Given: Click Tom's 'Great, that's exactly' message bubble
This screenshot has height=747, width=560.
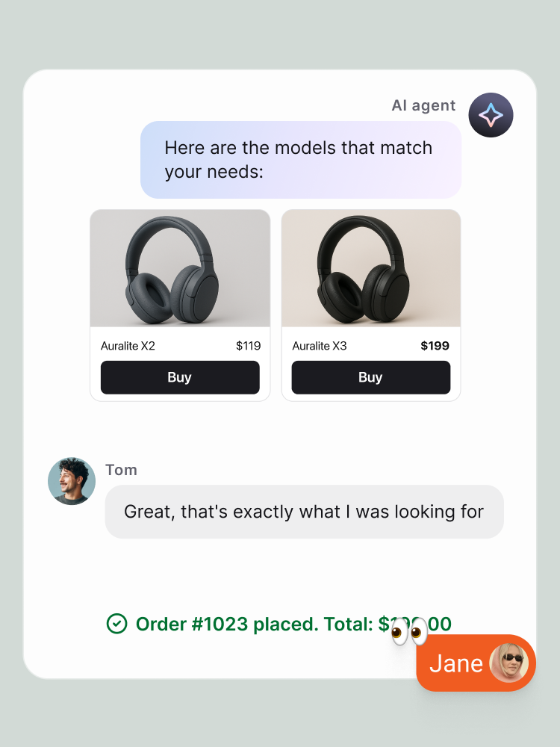Looking at the screenshot, I should (x=303, y=512).
